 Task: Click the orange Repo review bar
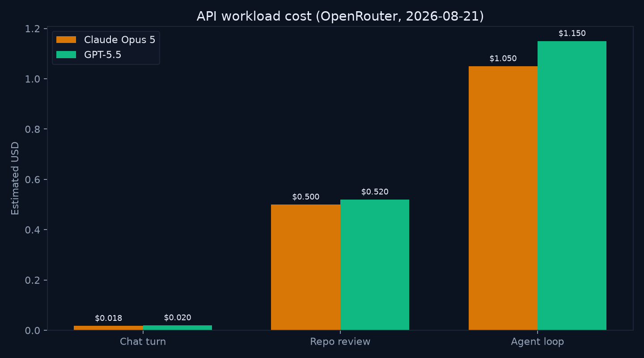point(306,267)
